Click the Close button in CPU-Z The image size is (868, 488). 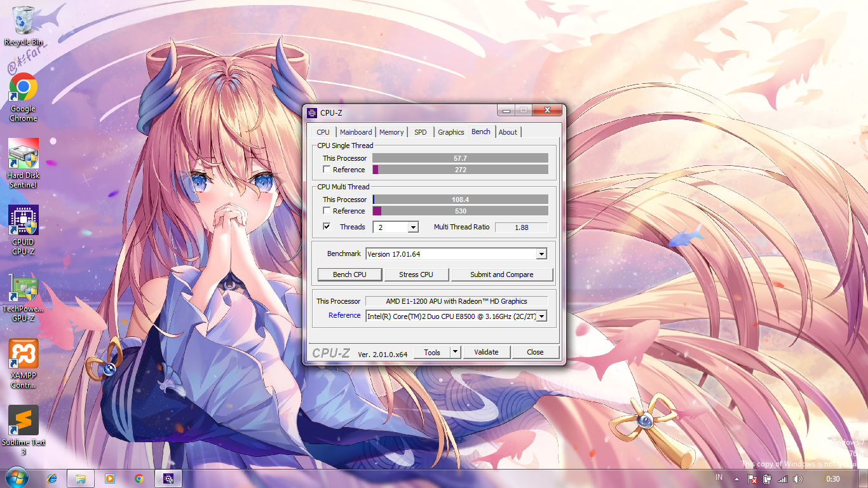[x=535, y=352]
